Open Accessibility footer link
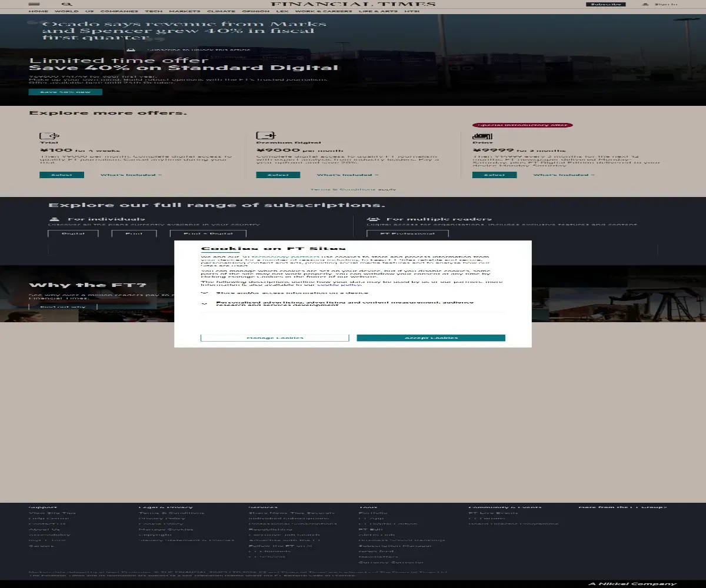The height and width of the screenshot is (588, 706). (49, 534)
